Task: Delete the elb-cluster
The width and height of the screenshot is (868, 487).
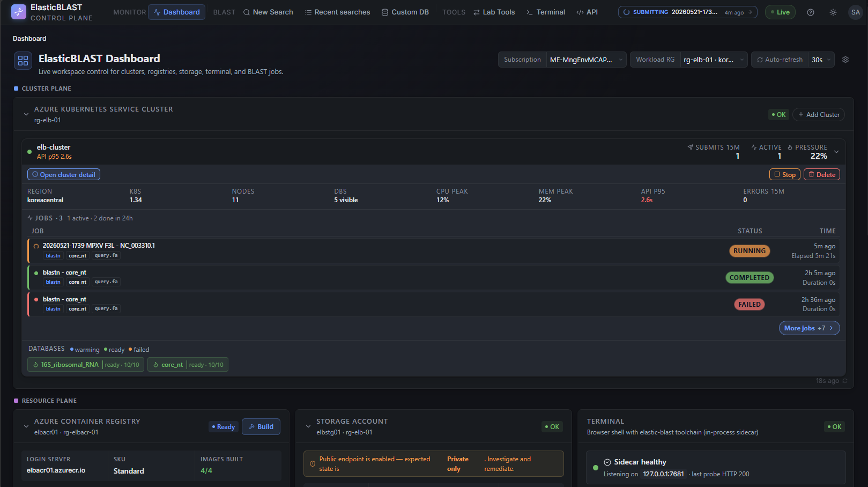Action: tap(822, 174)
